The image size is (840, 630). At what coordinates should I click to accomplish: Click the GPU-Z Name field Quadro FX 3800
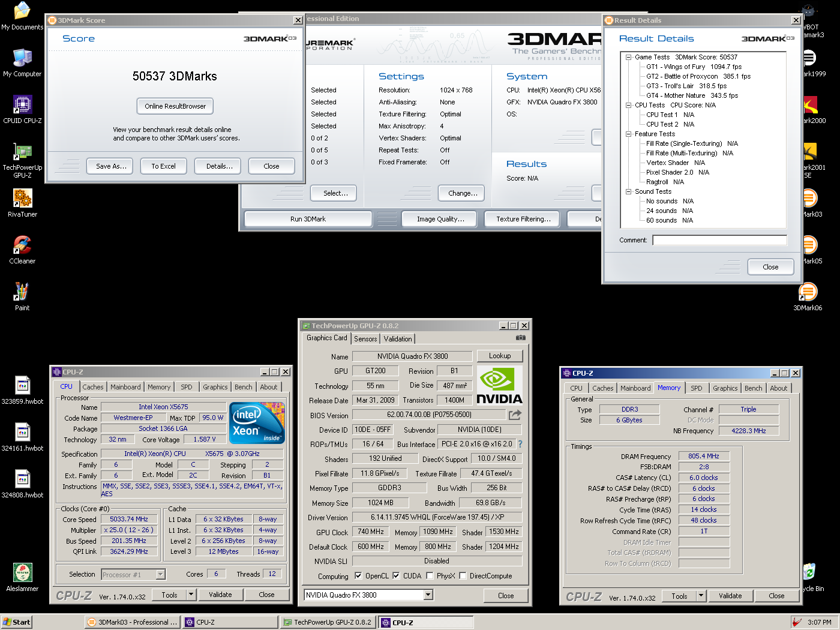[412, 356]
